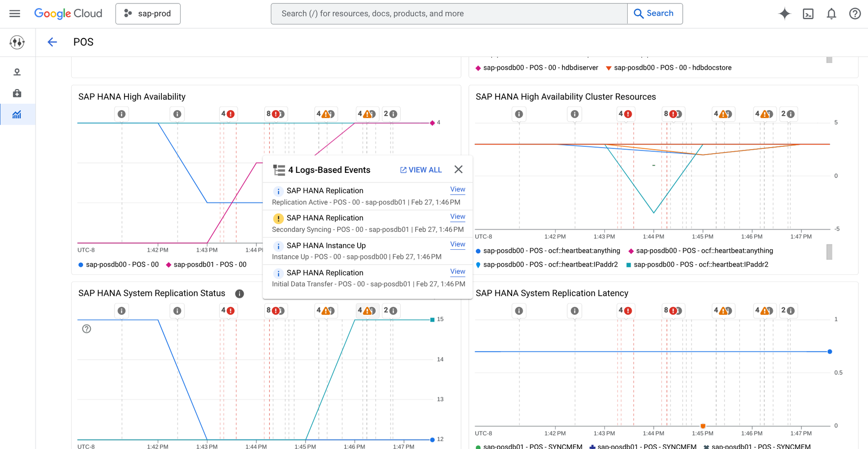Select the sidebar observability chart icon

[x=17, y=115]
